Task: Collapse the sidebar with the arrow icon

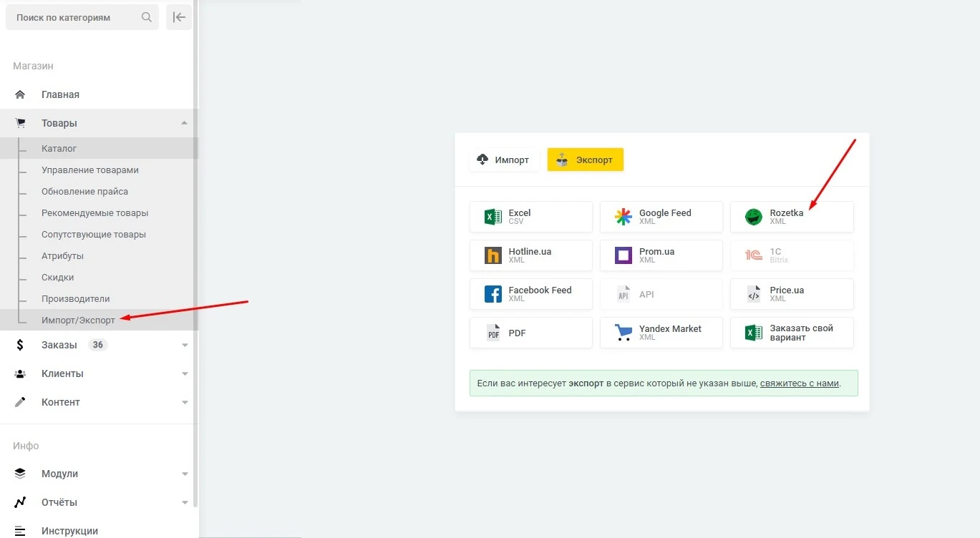Action: pos(179,17)
